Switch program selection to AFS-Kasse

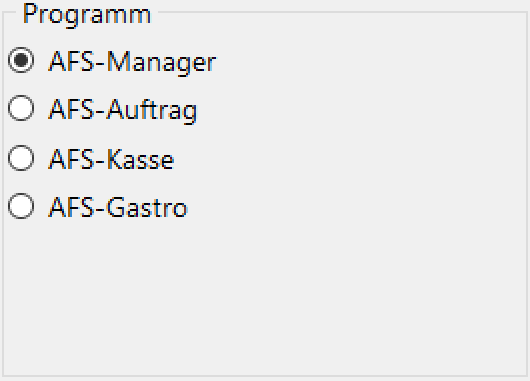[21, 158]
